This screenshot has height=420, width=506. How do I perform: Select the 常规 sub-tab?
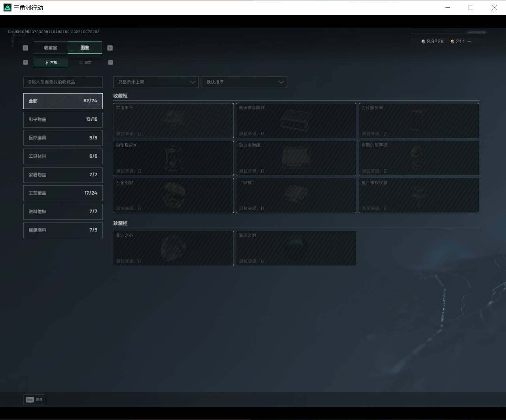click(x=51, y=62)
